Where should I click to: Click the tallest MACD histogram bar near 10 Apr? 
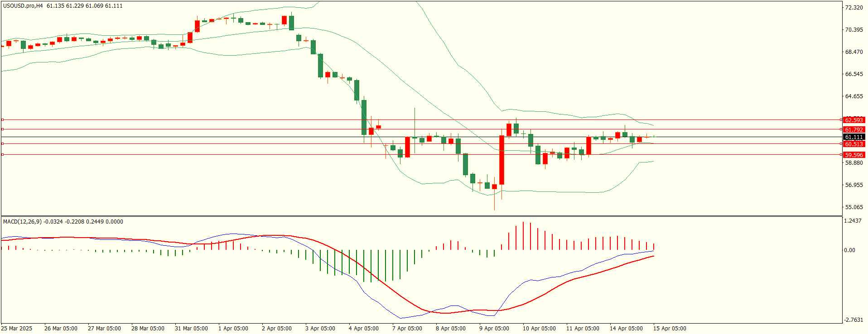(523, 236)
